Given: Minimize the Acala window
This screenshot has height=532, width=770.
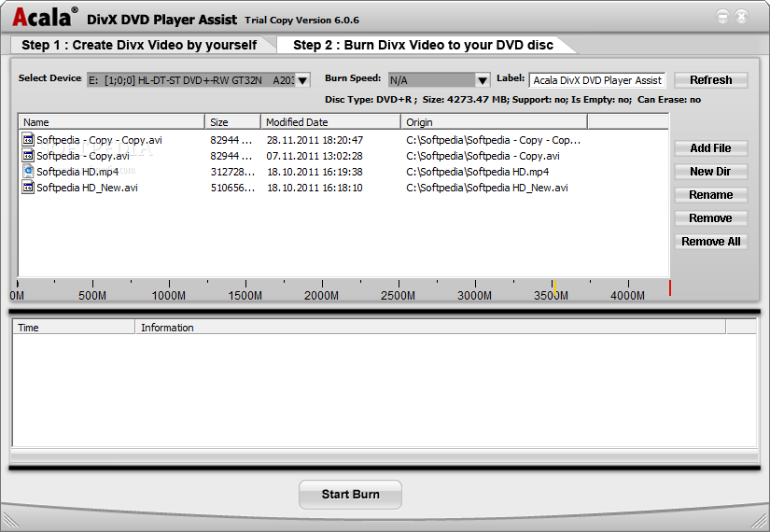Looking at the screenshot, I should (x=722, y=17).
